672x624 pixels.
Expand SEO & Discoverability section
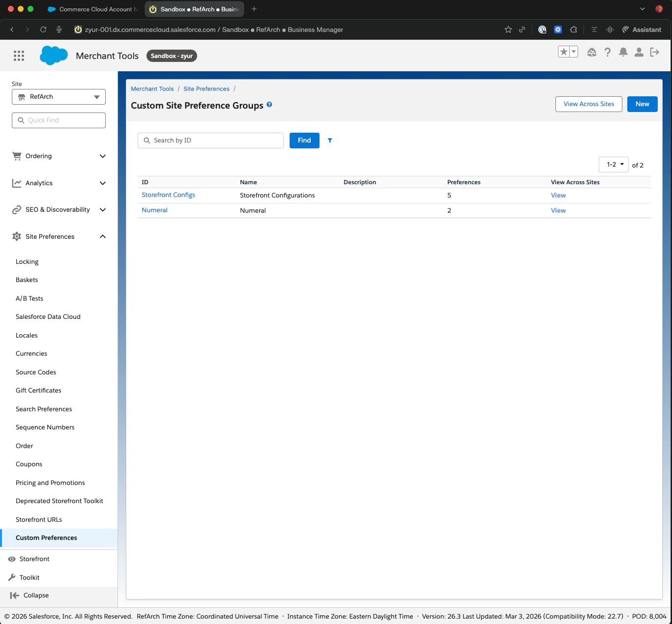(59, 210)
